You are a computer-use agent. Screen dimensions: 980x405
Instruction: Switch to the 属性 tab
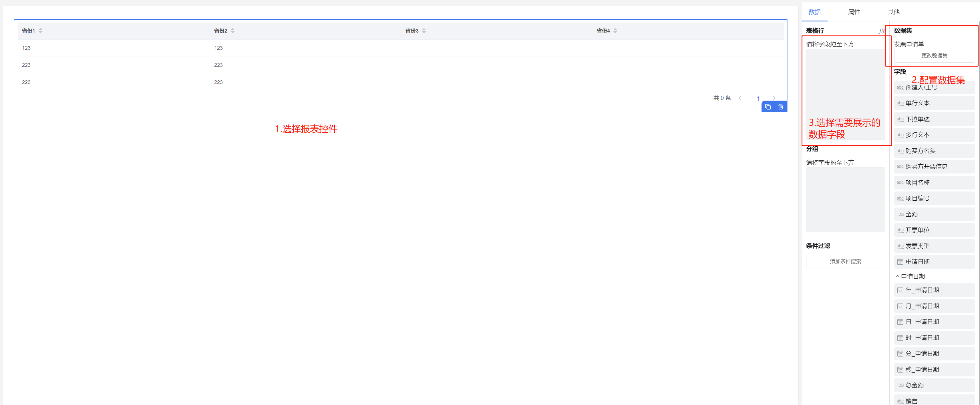pyautogui.click(x=854, y=12)
